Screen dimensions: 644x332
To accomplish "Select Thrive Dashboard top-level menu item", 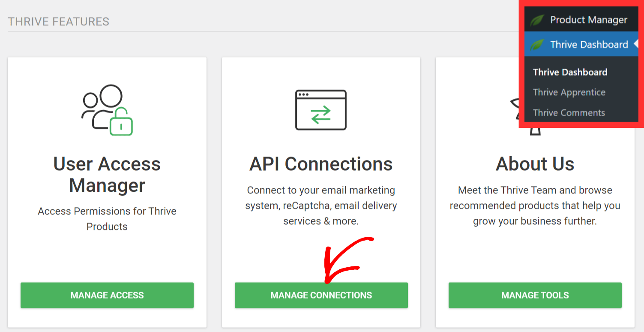I will 581,44.
